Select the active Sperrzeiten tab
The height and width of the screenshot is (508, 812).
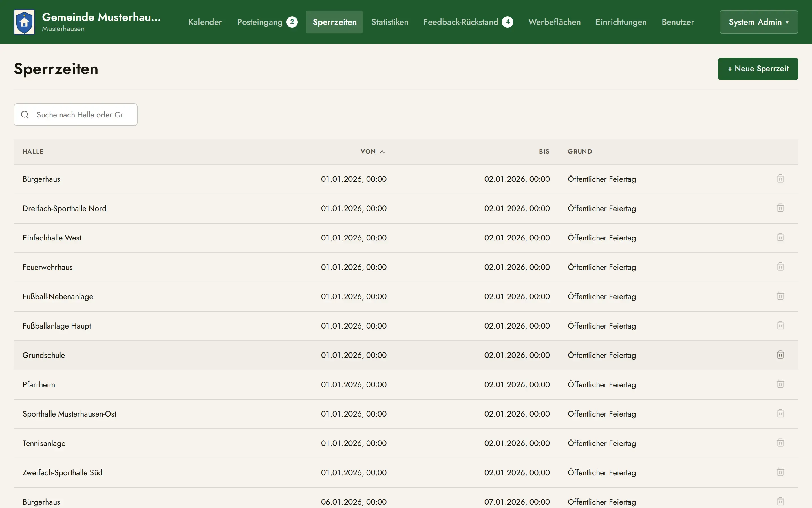click(x=334, y=22)
